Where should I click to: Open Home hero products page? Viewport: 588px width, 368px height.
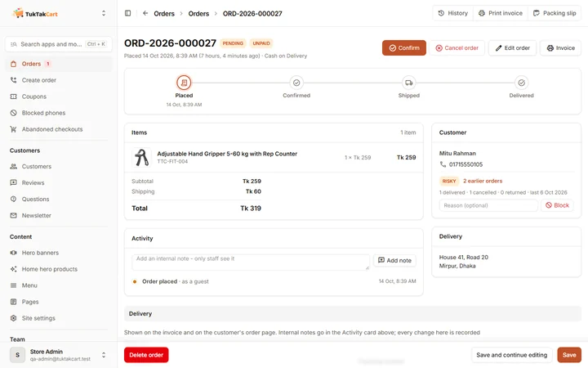click(x=59, y=269)
